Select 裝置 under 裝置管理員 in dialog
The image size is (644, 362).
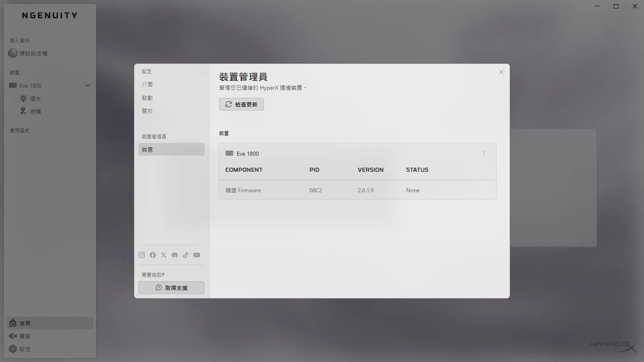click(x=171, y=149)
